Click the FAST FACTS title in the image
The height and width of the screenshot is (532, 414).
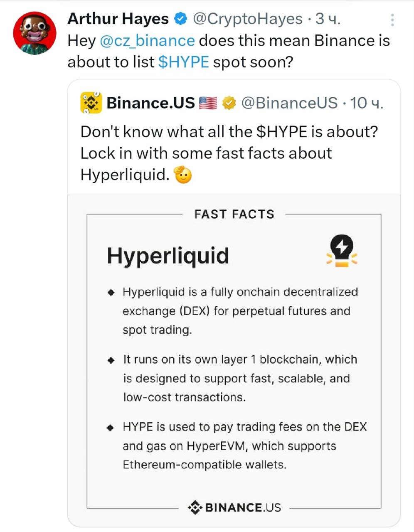pyautogui.click(x=234, y=214)
